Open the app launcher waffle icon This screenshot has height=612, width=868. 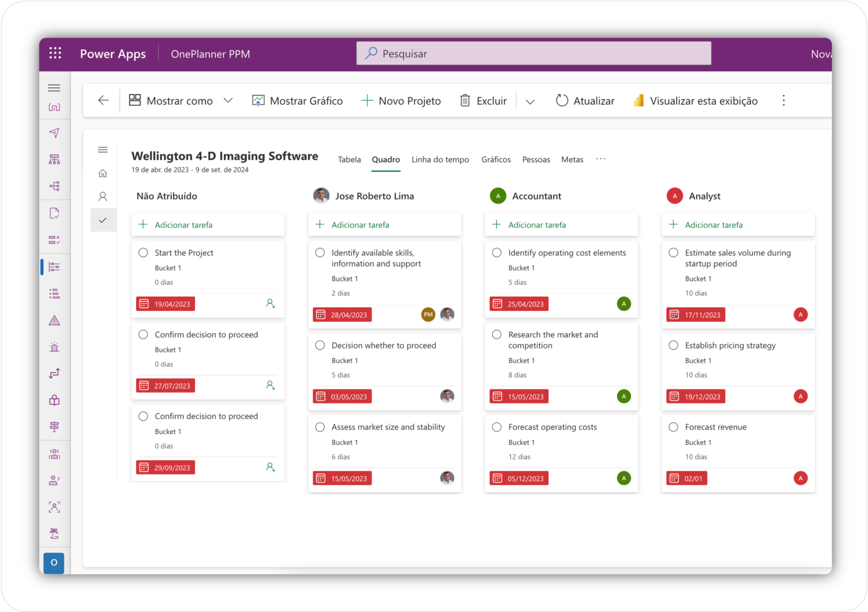(54, 52)
